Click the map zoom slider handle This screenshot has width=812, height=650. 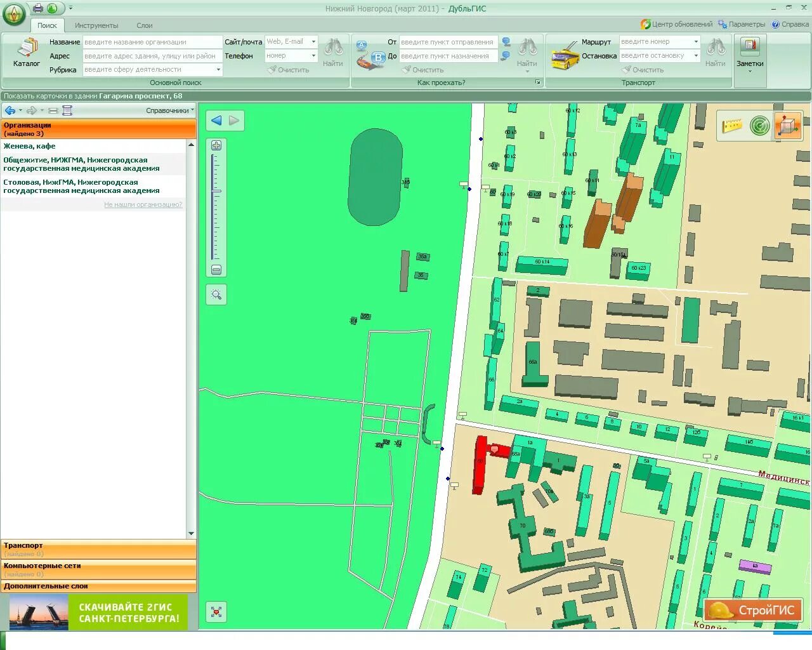(x=216, y=190)
